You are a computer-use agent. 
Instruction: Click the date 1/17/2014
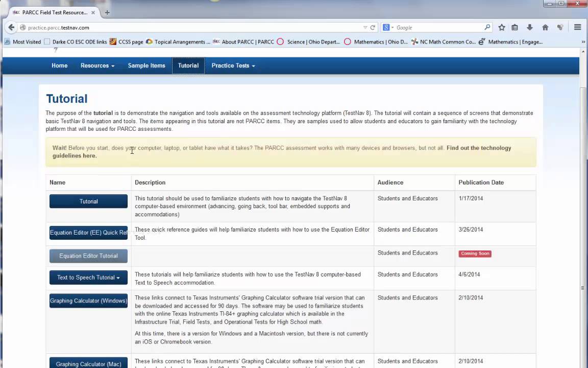tap(471, 198)
